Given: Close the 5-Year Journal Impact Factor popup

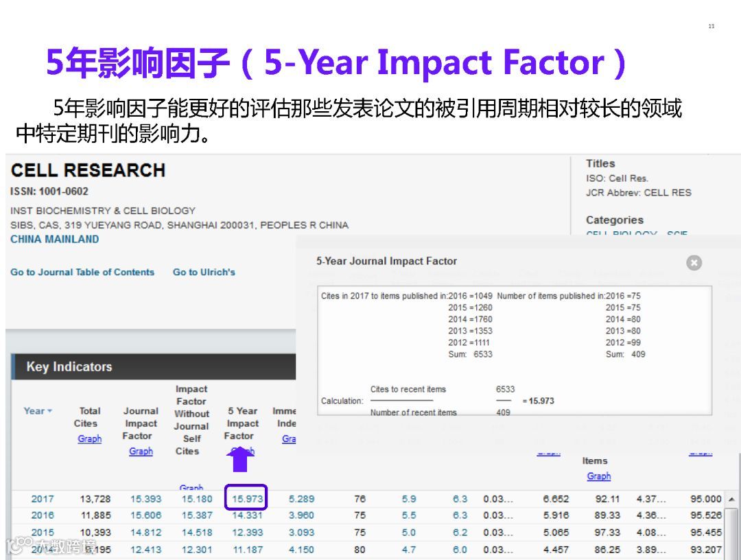Looking at the screenshot, I should point(694,262).
